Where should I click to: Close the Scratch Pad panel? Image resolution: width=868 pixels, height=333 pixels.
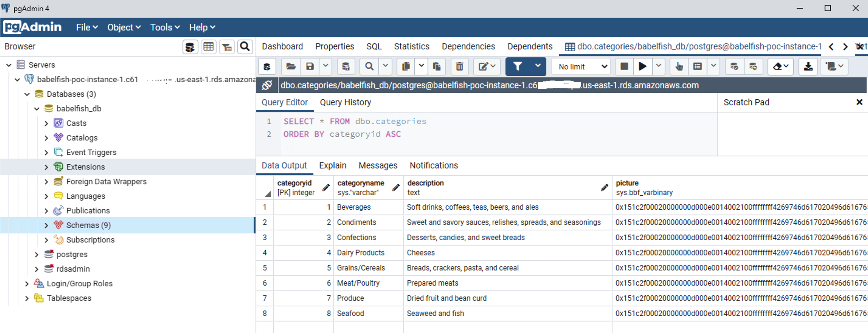pos(859,102)
